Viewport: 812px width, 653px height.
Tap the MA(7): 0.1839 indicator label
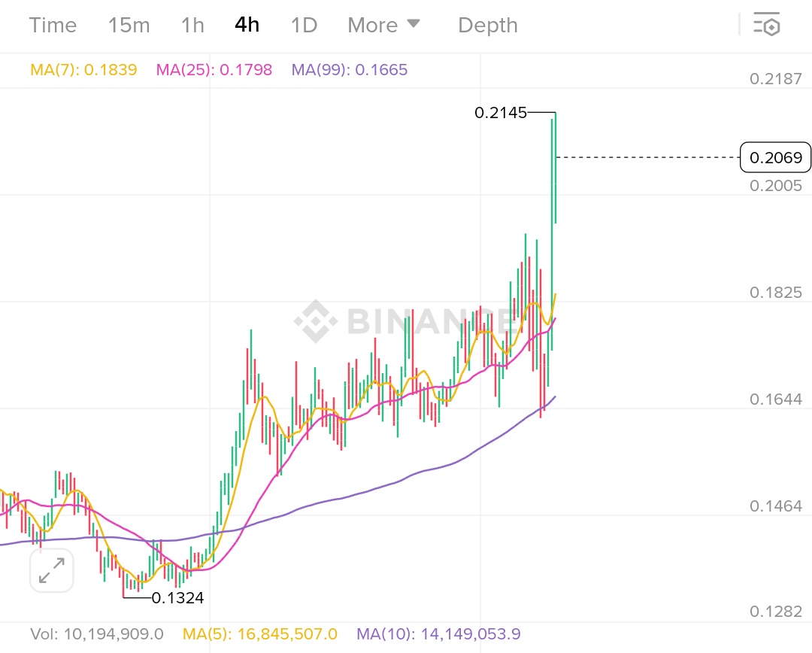point(83,69)
